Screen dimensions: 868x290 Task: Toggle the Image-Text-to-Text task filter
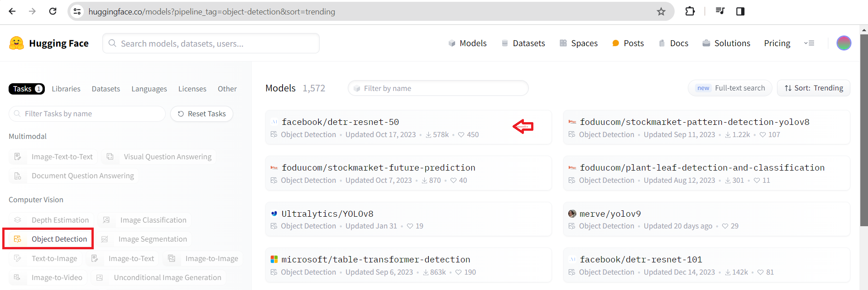(53, 157)
